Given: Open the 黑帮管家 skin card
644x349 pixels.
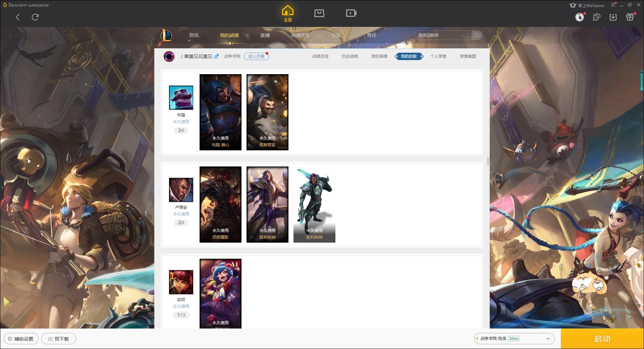Looking at the screenshot, I should [x=267, y=112].
